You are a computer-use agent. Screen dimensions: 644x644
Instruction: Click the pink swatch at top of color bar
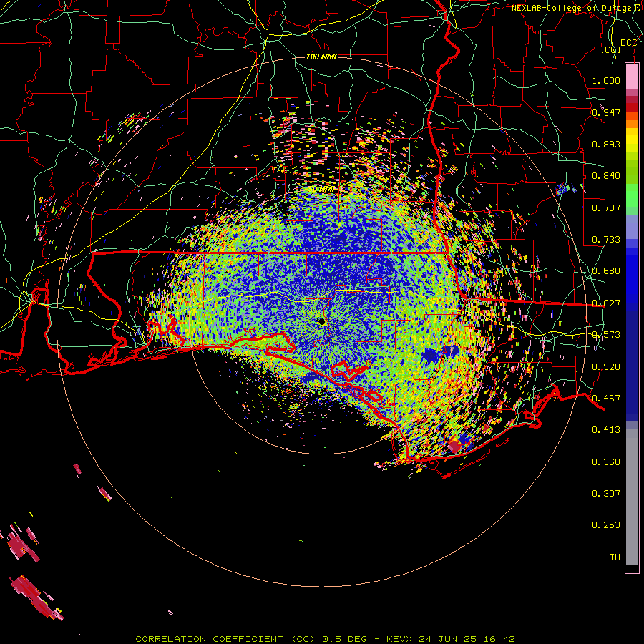[632, 77]
